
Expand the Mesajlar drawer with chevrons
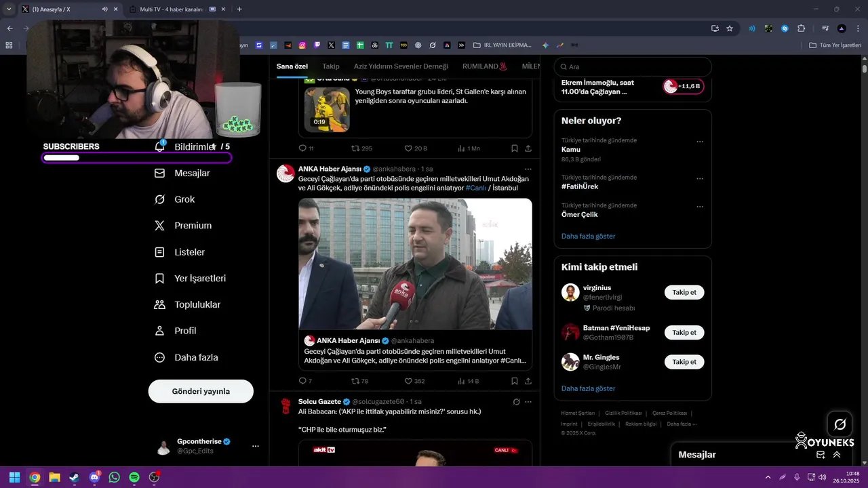click(x=837, y=455)
